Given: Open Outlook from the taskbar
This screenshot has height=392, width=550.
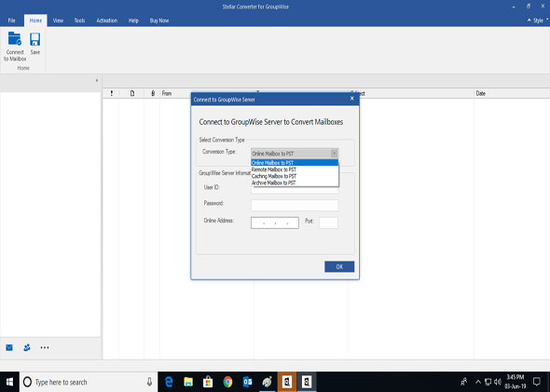Looking at the screenshot, I should [247, 382].
